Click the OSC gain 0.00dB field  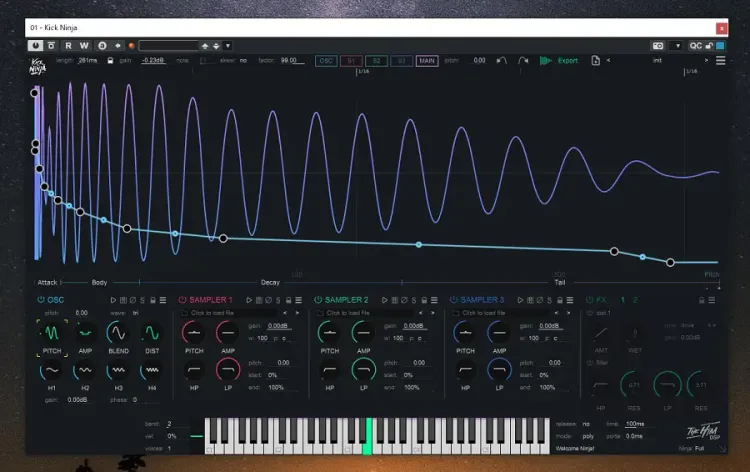[77, 400]
